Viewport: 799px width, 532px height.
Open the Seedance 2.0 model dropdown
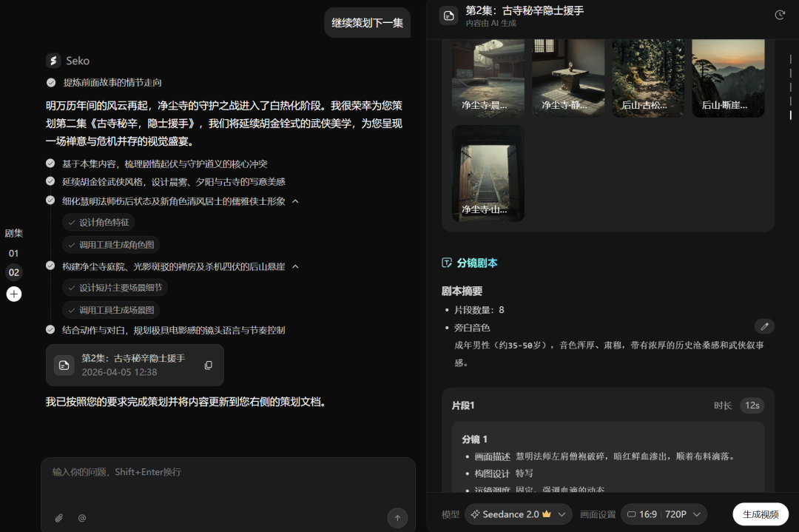click(518, 514)
